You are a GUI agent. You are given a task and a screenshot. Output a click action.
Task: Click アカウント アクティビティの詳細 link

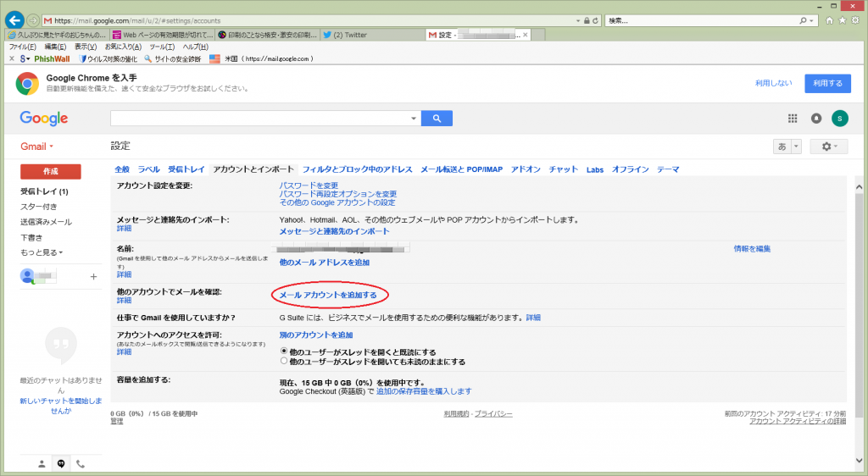(x=798, y=421)
